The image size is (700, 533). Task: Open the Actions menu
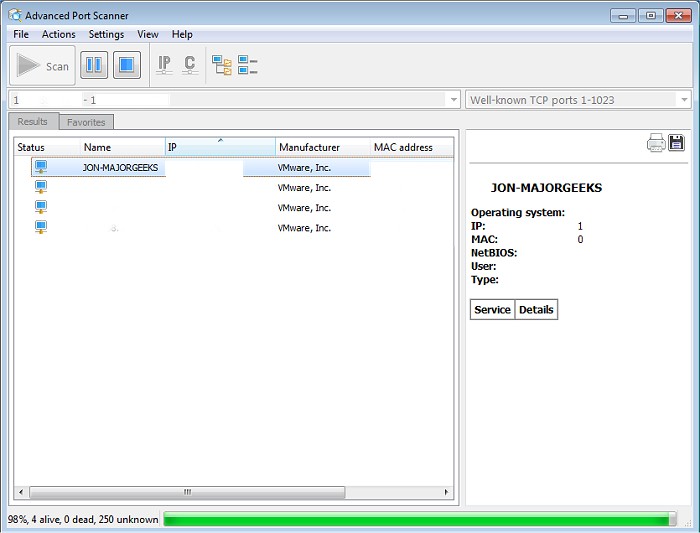coord(58,34)
